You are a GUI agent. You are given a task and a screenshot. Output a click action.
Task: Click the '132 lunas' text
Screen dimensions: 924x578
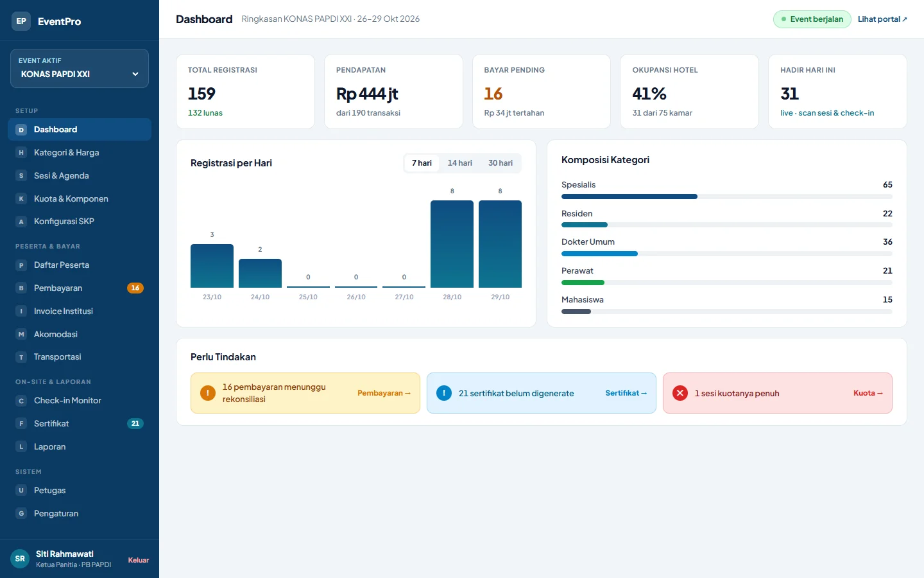click(205, 113)
